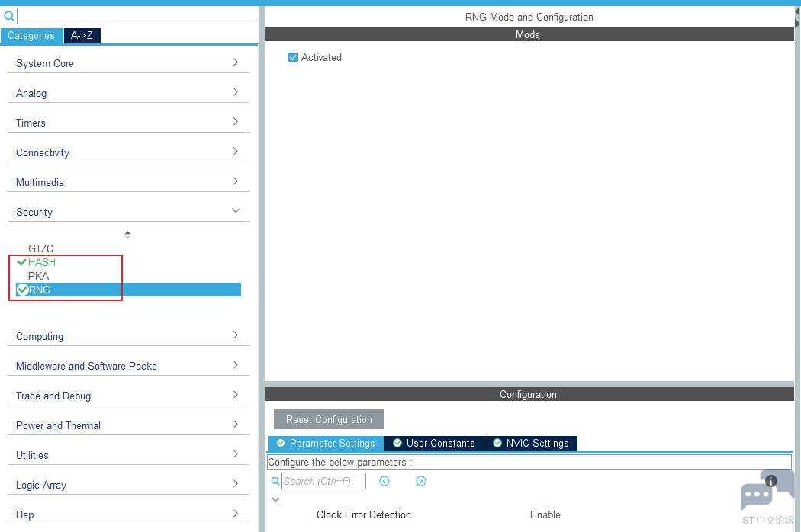Collapse the Security category
Screen dimensions: 801x532
pyautogui.click(x=127, y=211)
